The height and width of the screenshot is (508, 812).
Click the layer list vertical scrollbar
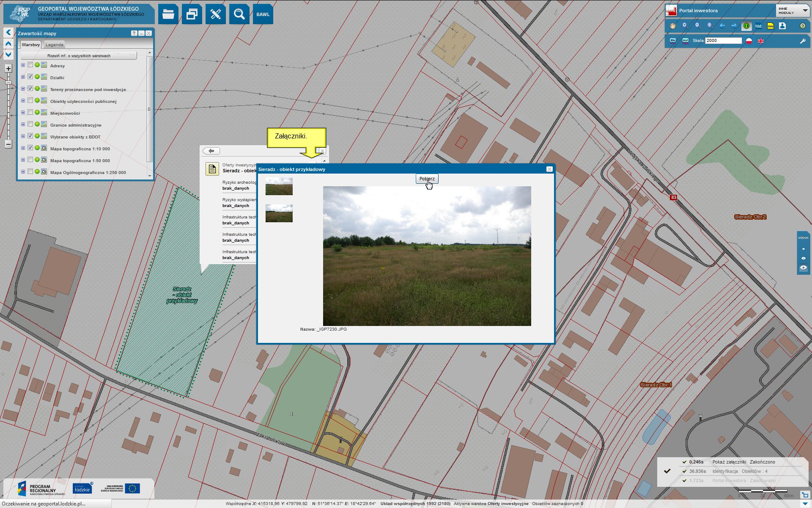pyautogui.click(x=149, y=109)
